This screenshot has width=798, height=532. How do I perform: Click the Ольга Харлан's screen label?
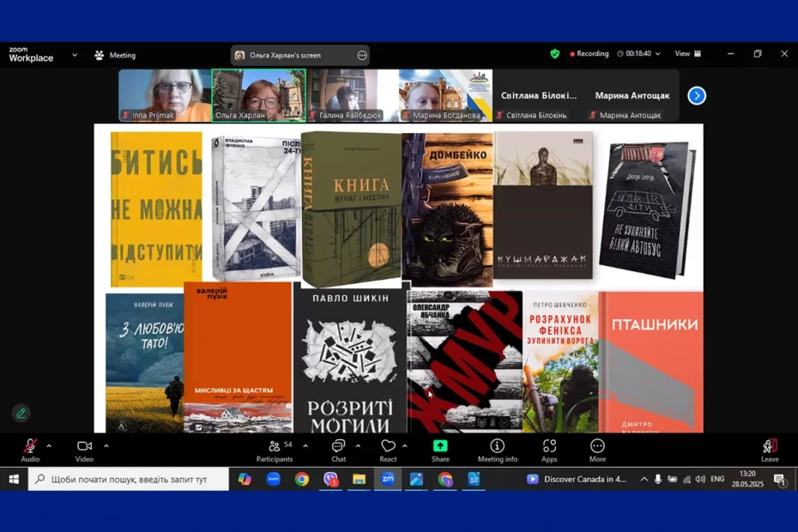click(x=285, y=56)
